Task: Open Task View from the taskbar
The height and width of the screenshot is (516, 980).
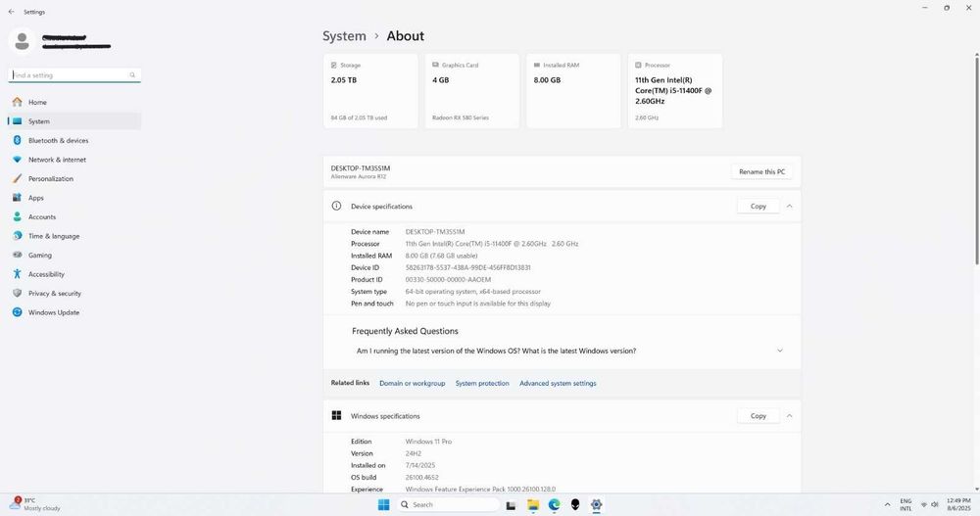Action: pyautogui.click(x=512, y=505)
